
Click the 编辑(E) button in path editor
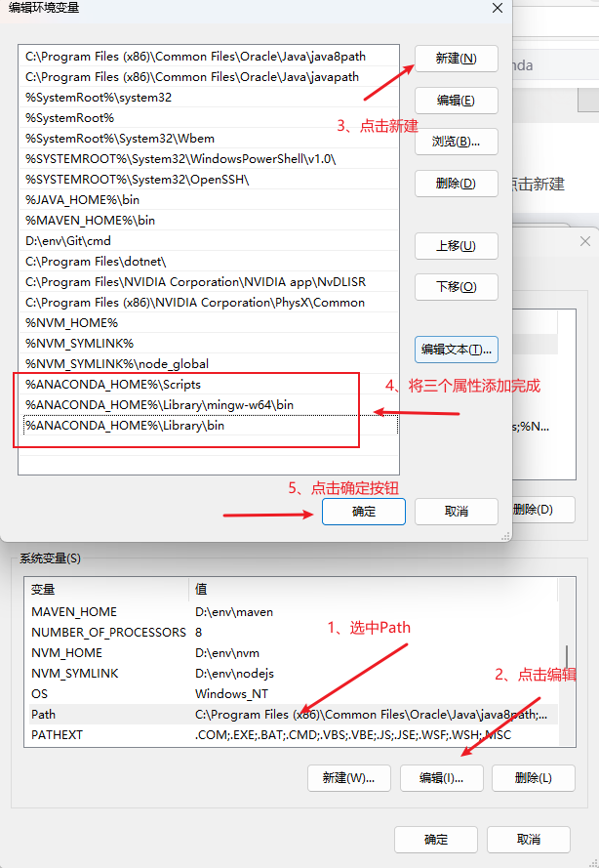457,101
